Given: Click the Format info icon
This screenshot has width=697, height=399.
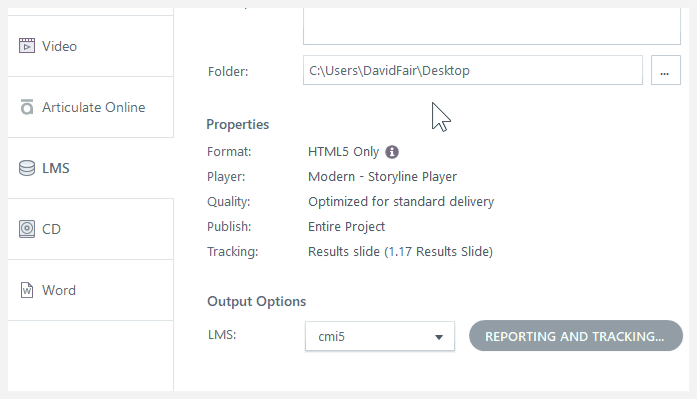Looking at the screenshot, I should (x=392, y=152).
